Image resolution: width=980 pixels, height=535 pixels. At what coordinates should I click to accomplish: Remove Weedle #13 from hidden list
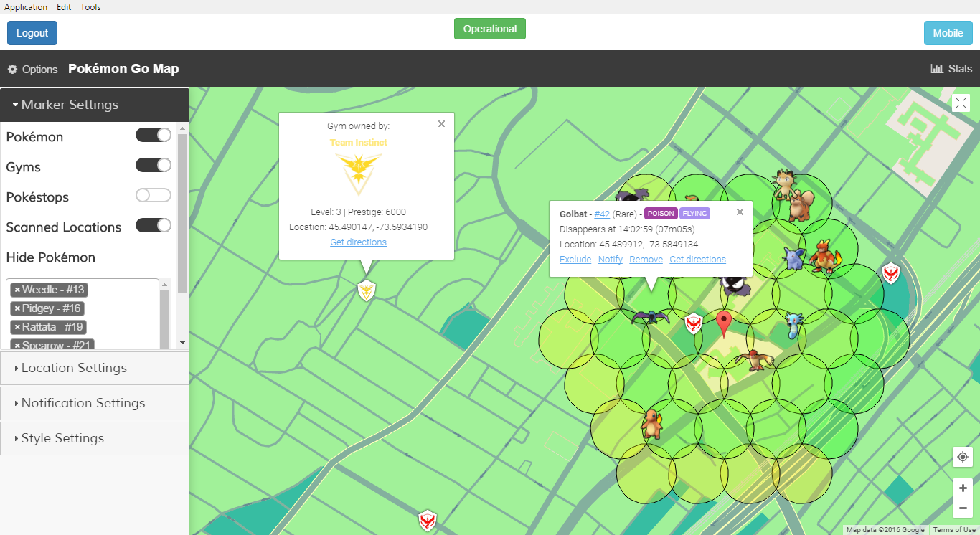17,290
